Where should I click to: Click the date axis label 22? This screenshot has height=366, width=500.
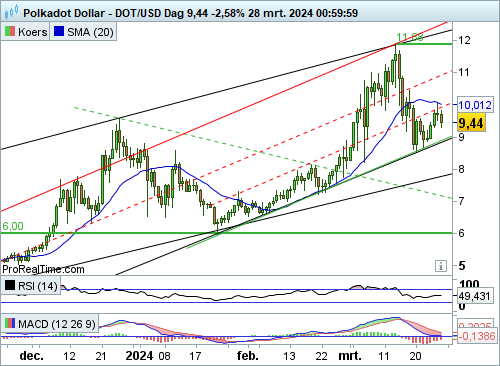(x=321, y=356)
